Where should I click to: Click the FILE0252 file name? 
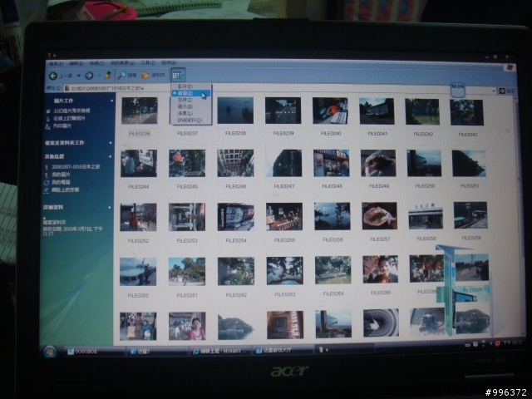click(x=138, y=241)
